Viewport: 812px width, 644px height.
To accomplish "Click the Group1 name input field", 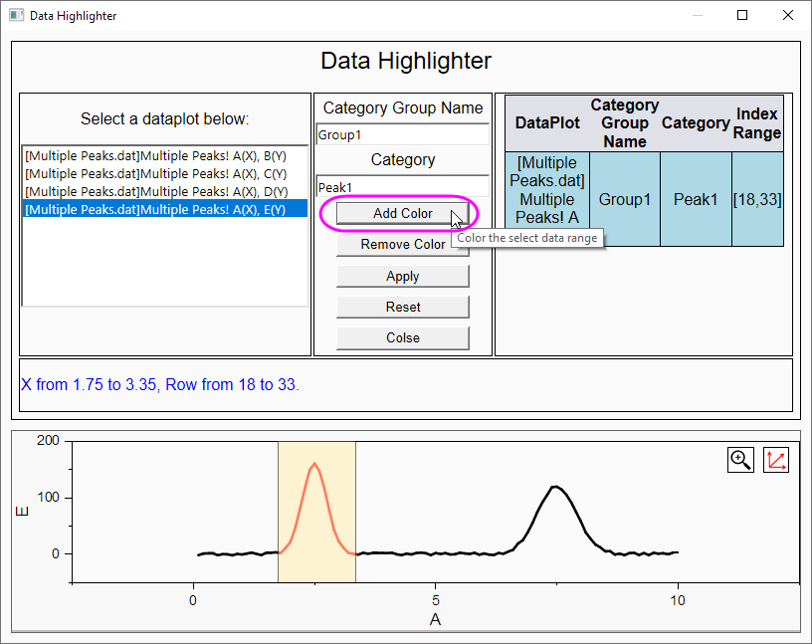I will pos(402,133).
